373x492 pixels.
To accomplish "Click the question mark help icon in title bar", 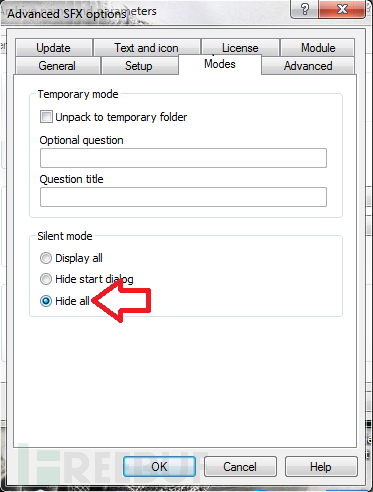I will (305, 9).
